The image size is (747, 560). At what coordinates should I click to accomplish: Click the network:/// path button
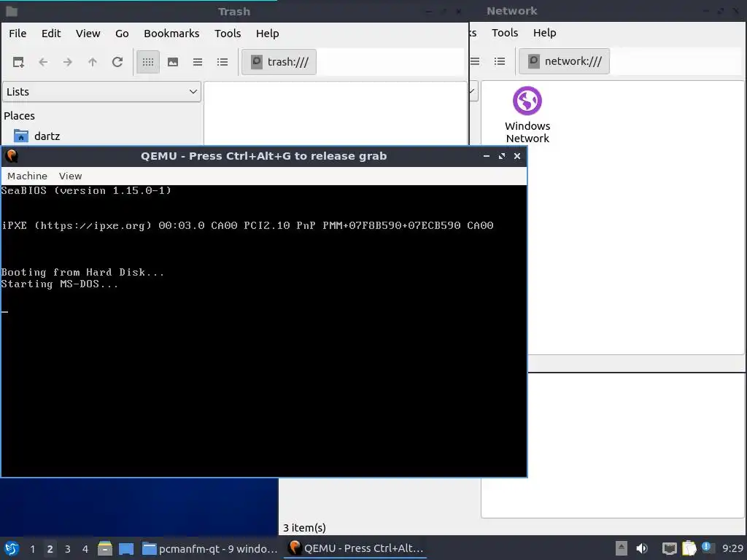(564, 61)
